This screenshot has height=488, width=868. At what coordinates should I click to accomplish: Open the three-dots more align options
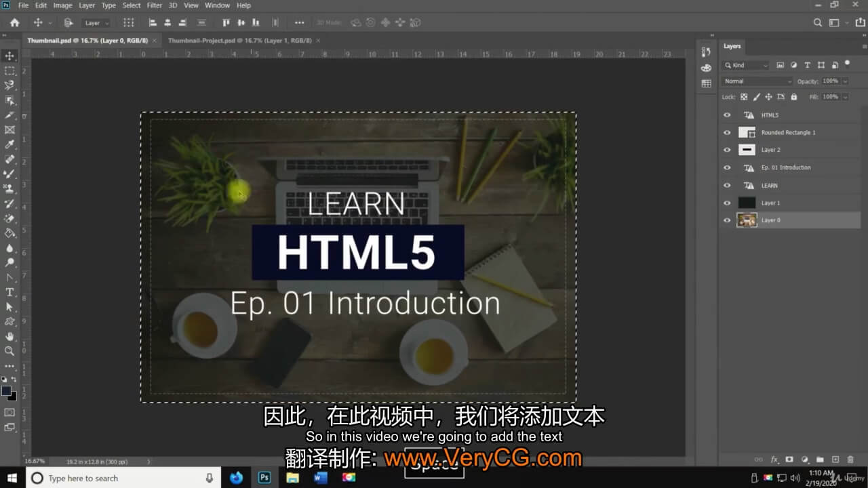coord(300,22)
